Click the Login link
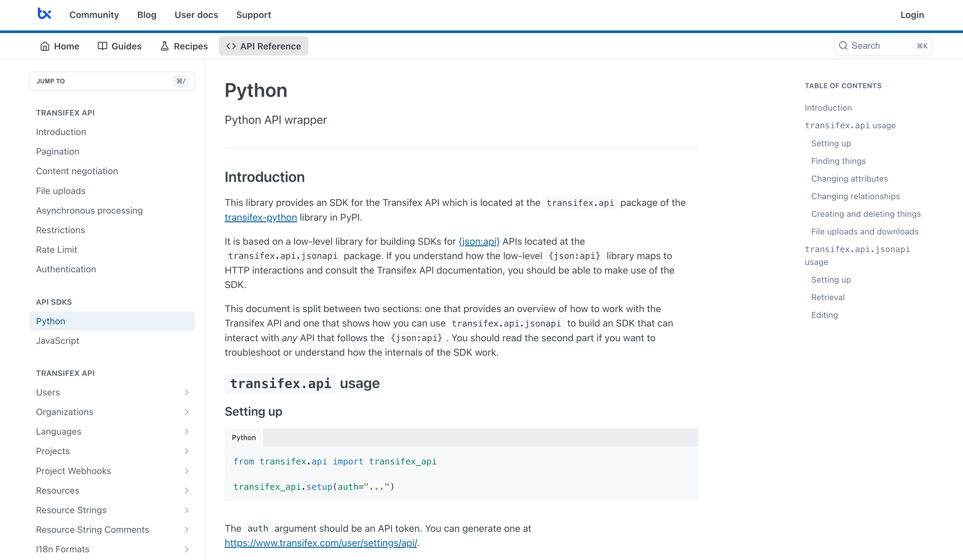 click(x=912, y=14)
